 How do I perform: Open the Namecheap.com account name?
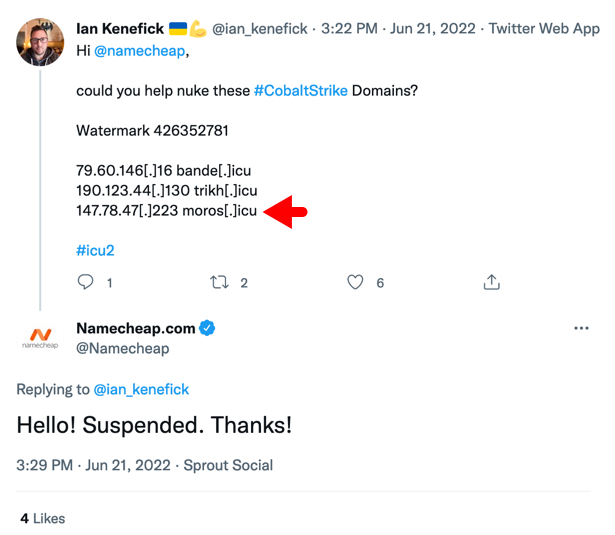[135, 328]
